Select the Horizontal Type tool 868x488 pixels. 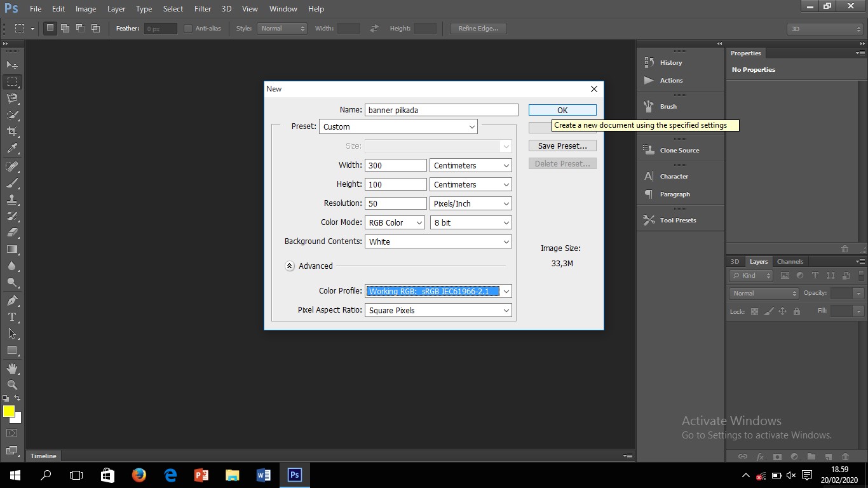[x=12, y=316]
